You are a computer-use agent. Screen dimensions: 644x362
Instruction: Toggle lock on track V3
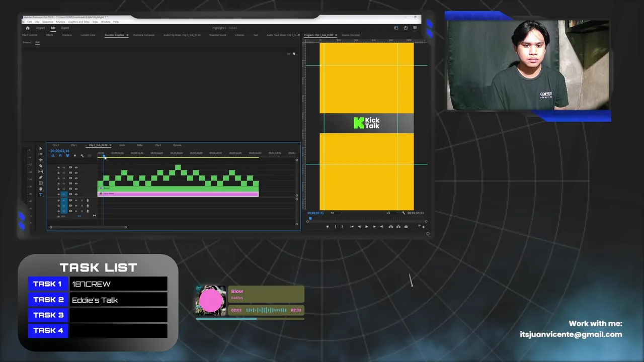(58, 184)
